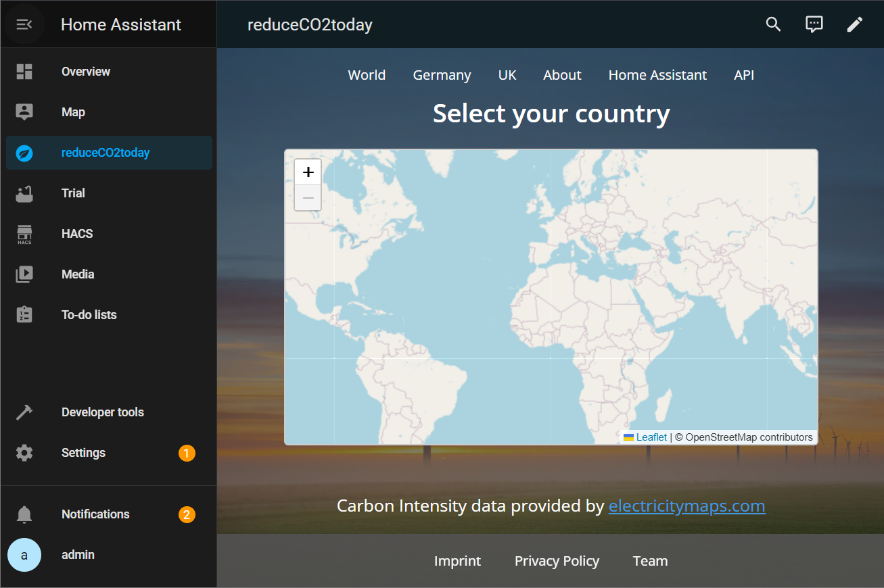Click the UK navigation link

tap(507, 75)
